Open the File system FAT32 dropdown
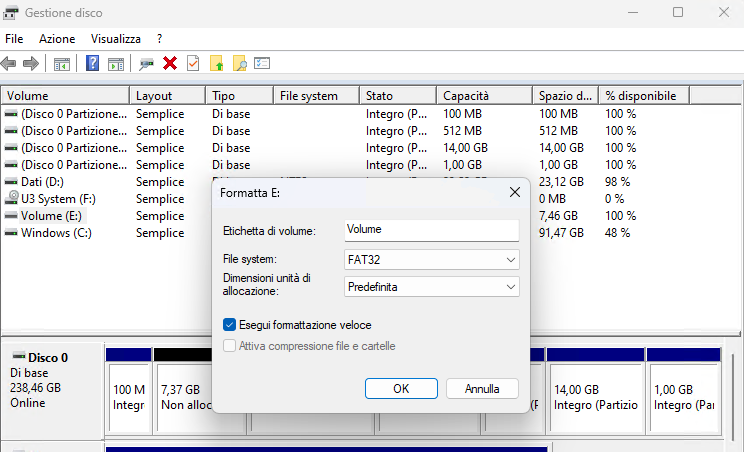This screenshot has height=452, width=744. point(432,259)
